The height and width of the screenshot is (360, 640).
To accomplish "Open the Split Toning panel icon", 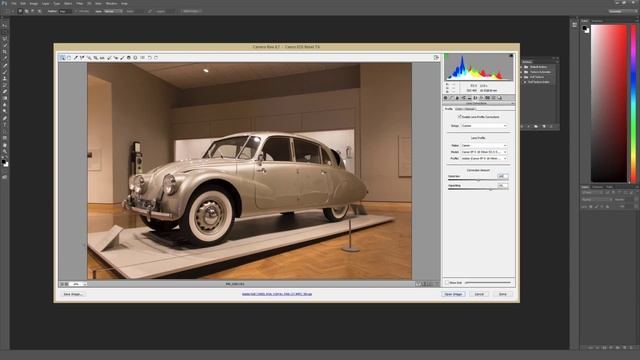I will click(x=469, y=98).
